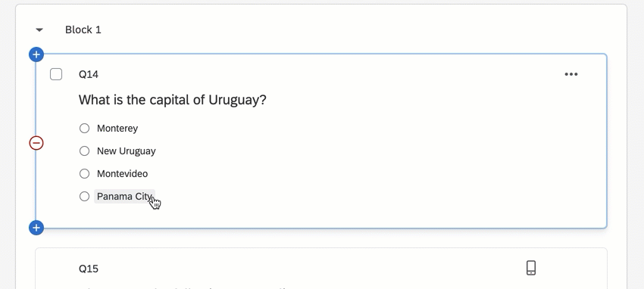This screenshot has height=289, width=644.
Task: Tick the Q14 selection checkbox
Action: (x=56, y=74)
